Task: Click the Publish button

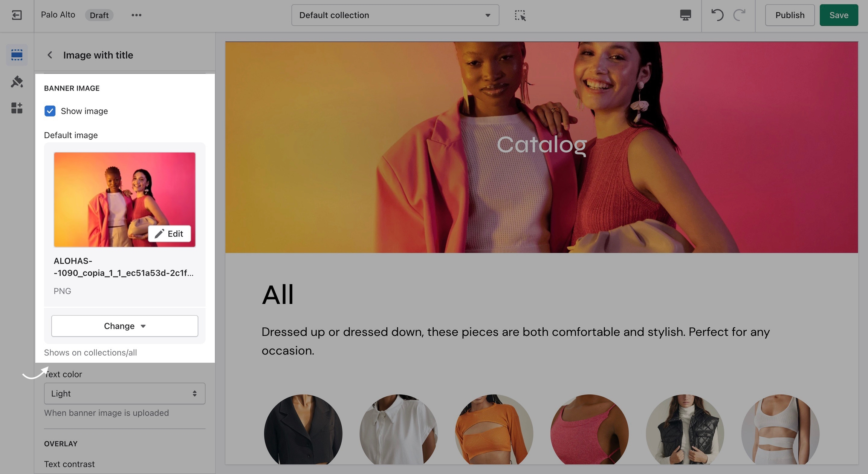Action: tap(790, 15)
